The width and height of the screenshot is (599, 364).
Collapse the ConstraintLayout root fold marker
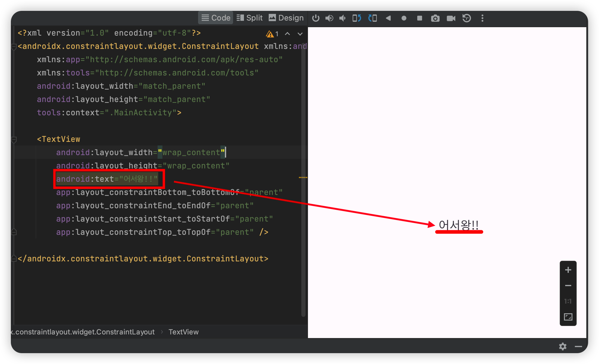[14, 47]
